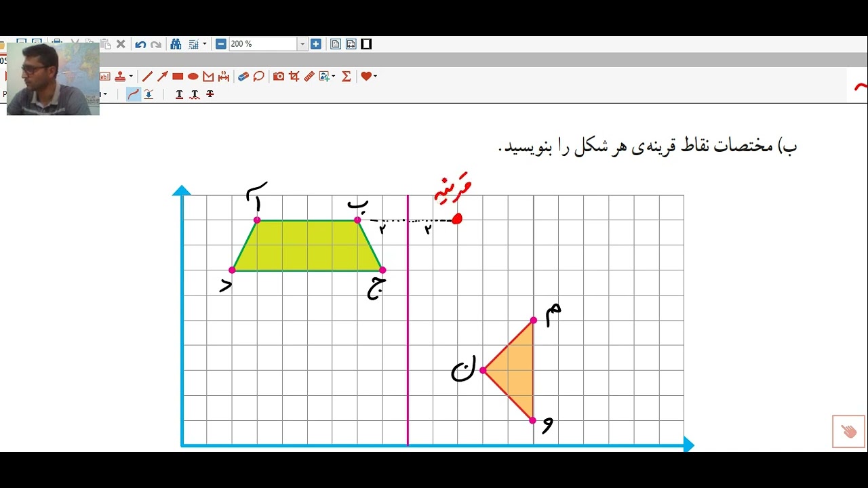
Task: Expand the Insert image dropdown arrow
Action: coord(334,77)
